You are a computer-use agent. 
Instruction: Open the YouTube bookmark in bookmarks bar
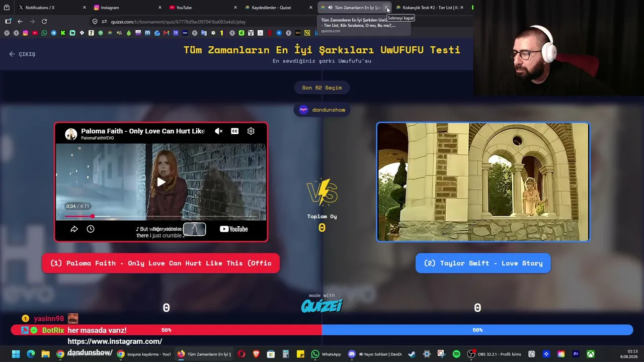click(35, 33)
